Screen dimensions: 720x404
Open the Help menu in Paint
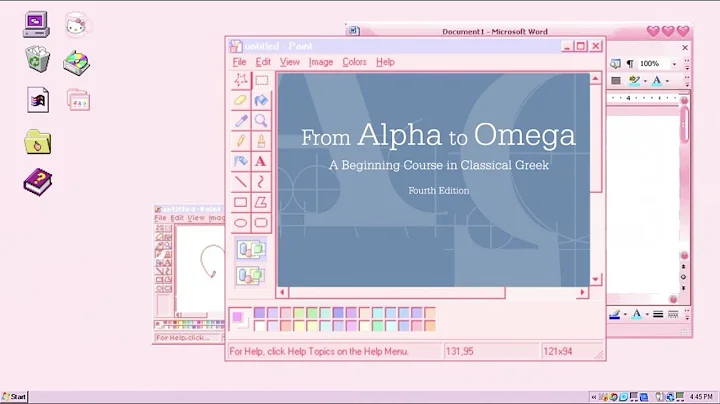pyautogui.click(x=385, y=62)
